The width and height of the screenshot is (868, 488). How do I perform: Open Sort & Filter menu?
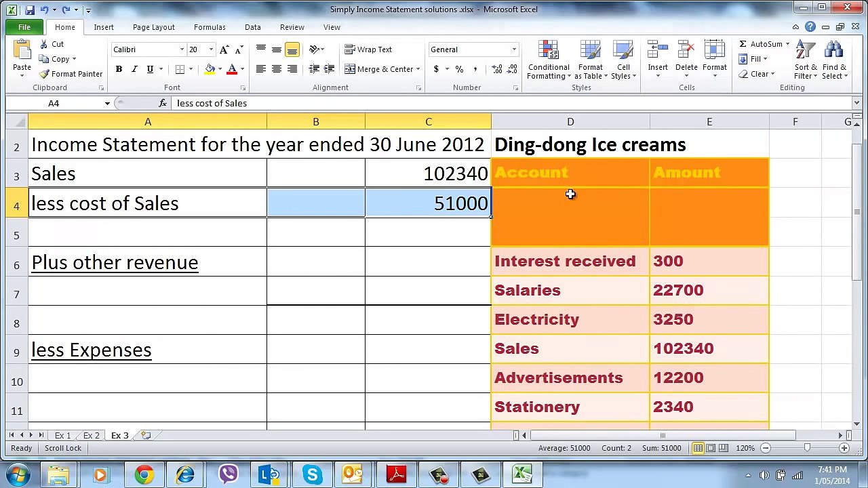pyautogui.click(x=806, y=60)
